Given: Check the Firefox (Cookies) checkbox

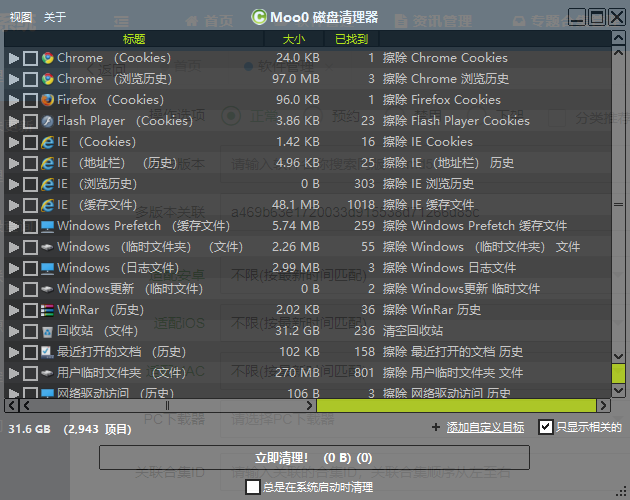Looking at the screenshot, I should [x=30, y=100].
